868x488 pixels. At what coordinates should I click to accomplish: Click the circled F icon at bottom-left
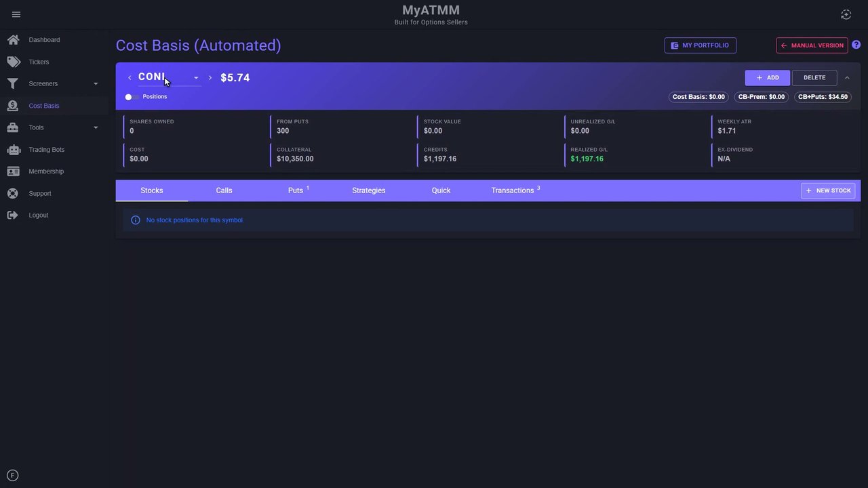pyautogui.click(x=12, y=476)
